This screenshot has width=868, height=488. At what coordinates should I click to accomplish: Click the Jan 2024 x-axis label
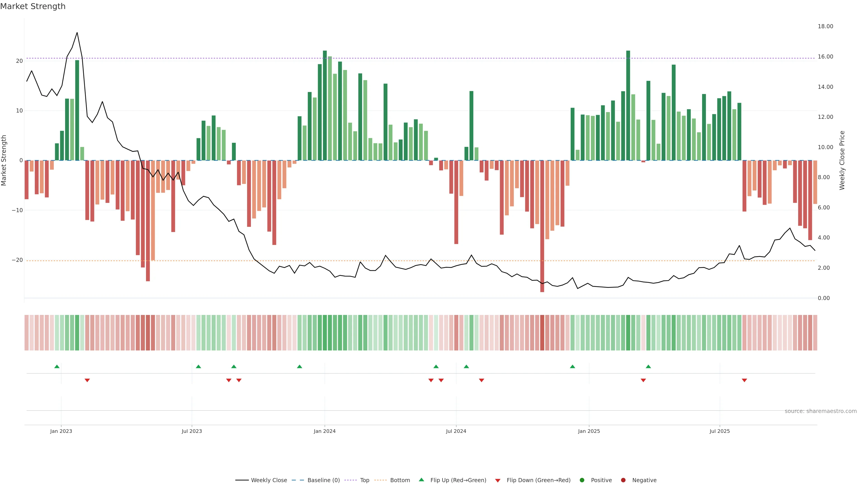[x=325, y=431]
